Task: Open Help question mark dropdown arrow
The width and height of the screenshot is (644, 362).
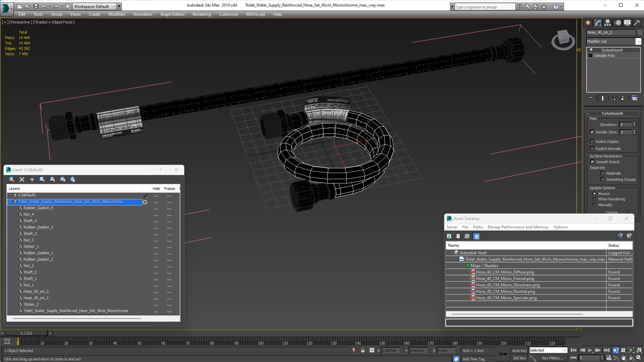Action: click(561, 7)
